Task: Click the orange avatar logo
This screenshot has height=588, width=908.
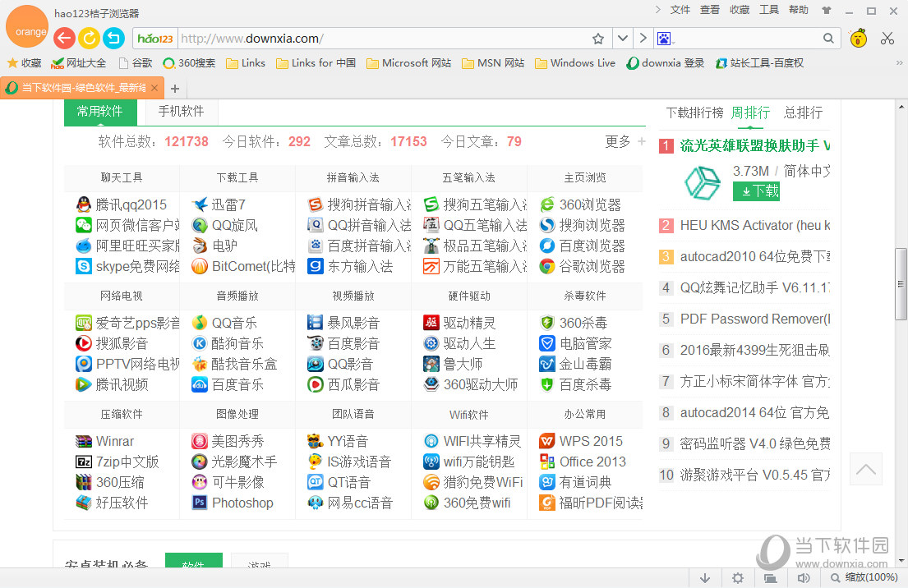Action: coord(27,27)
